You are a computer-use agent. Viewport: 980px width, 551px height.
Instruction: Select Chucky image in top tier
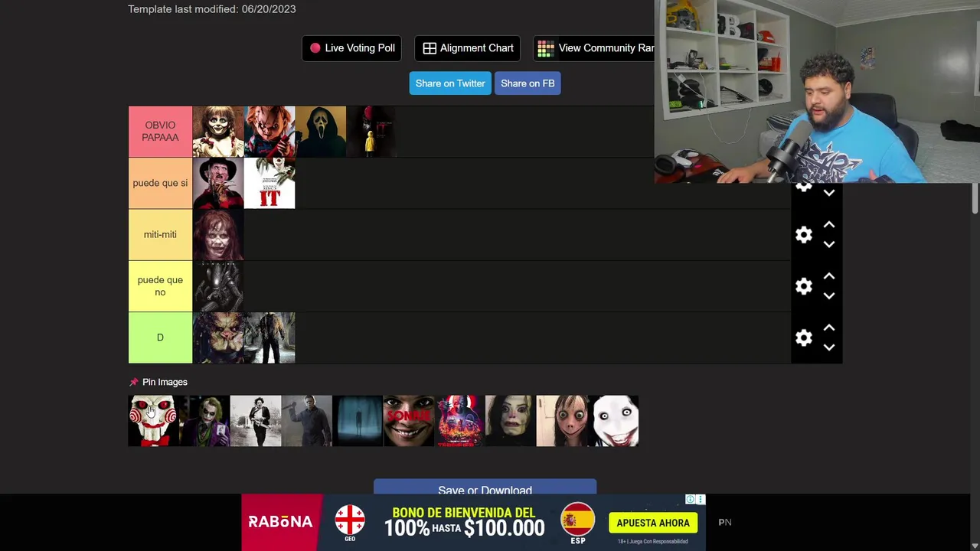pos(269,132)
